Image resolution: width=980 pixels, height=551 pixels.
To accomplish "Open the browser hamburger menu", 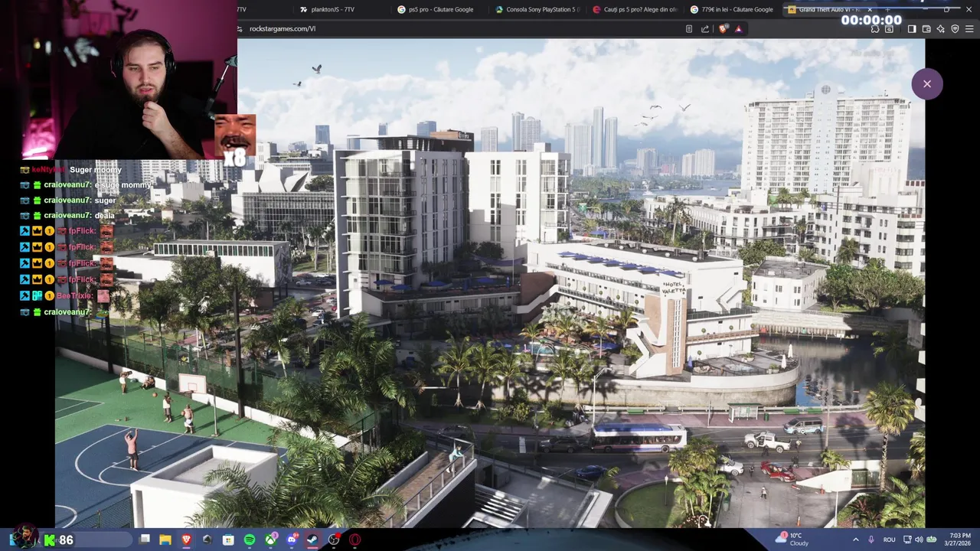I will pyautogui.click(x=969, y=29).
